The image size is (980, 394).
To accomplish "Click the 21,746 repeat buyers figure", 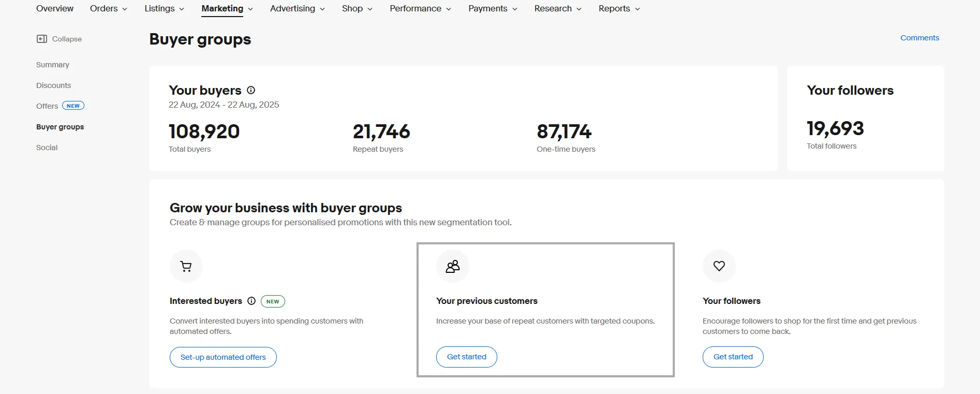I will [x=381, y=132].
